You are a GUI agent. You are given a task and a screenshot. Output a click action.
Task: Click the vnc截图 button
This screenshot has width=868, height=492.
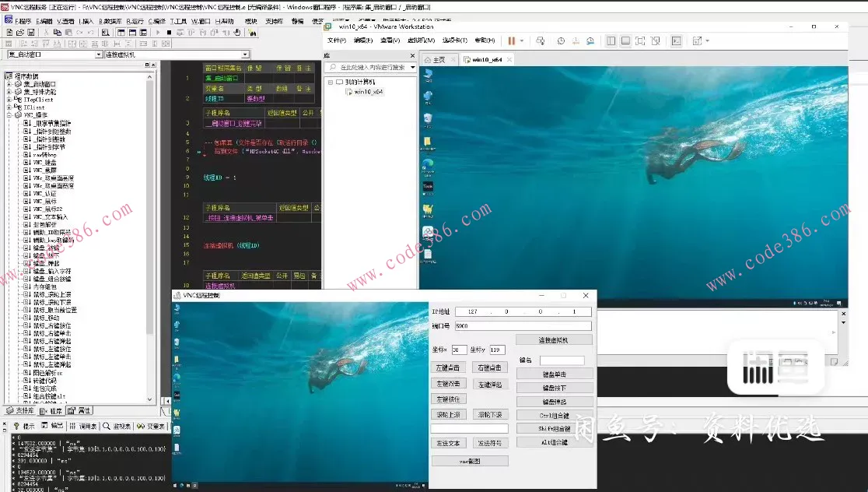[x=469, y=461]
